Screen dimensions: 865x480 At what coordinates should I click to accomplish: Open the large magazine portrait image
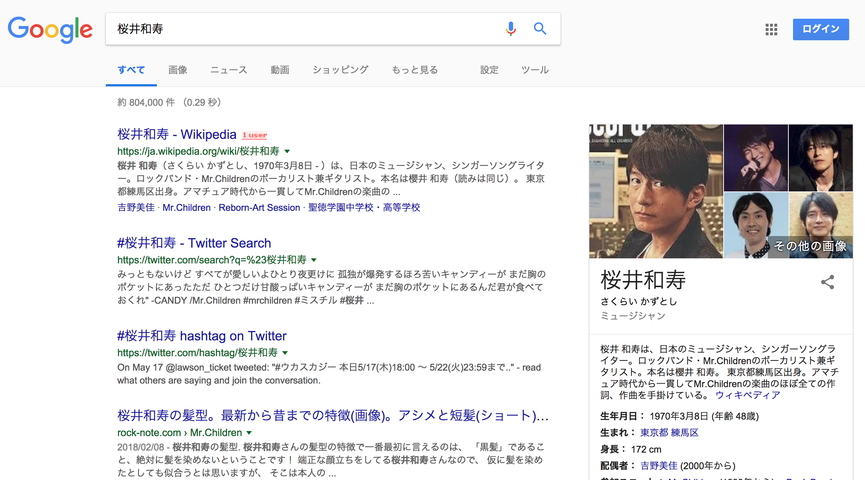point(656,191)
